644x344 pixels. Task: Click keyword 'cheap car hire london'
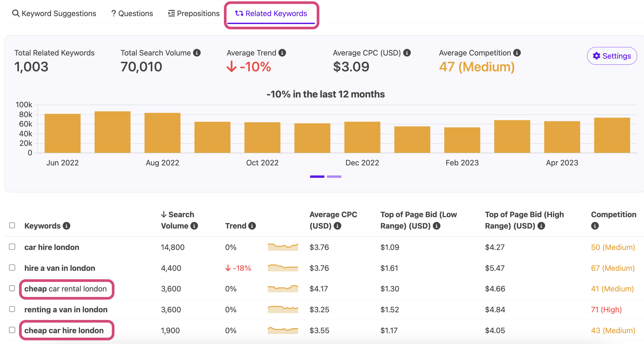click(64, 331)
